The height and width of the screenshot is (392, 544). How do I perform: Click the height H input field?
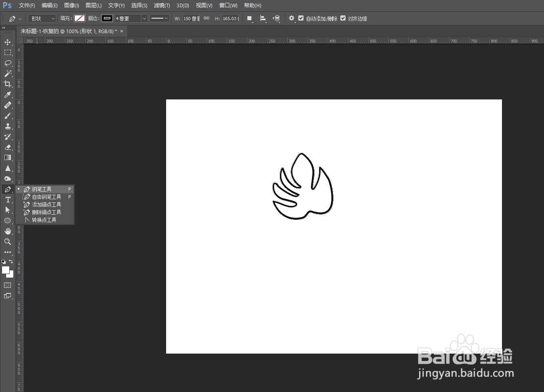[x=230, y=19]
